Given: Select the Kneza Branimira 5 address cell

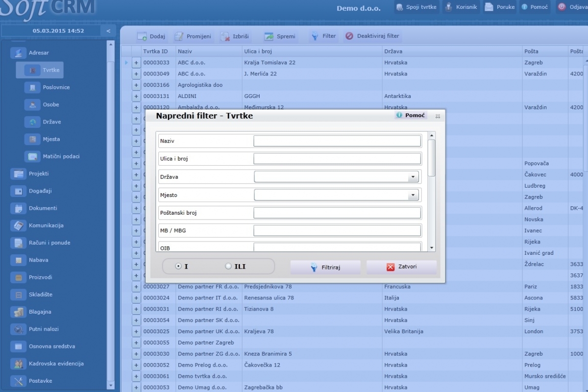Looking at the screenshot, I should point(312,354).
